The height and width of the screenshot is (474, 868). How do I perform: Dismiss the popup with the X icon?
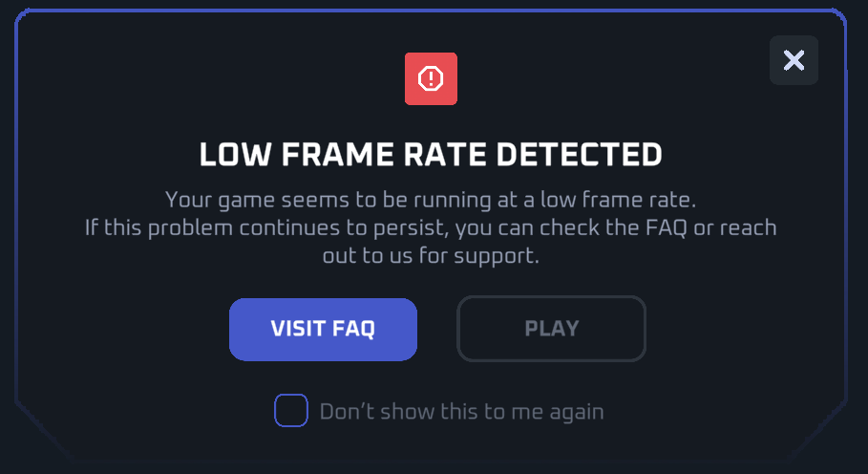pos(794,60)
